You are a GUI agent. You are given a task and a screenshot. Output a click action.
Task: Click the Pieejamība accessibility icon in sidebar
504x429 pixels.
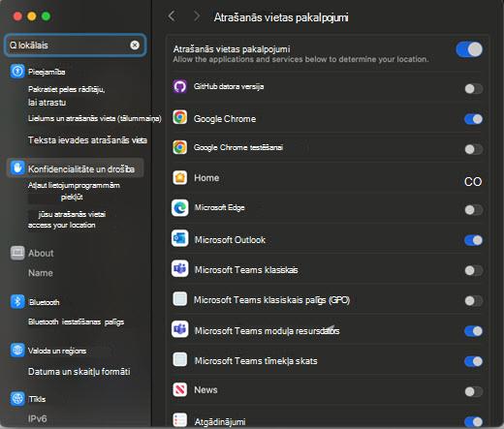click(17, 71)
